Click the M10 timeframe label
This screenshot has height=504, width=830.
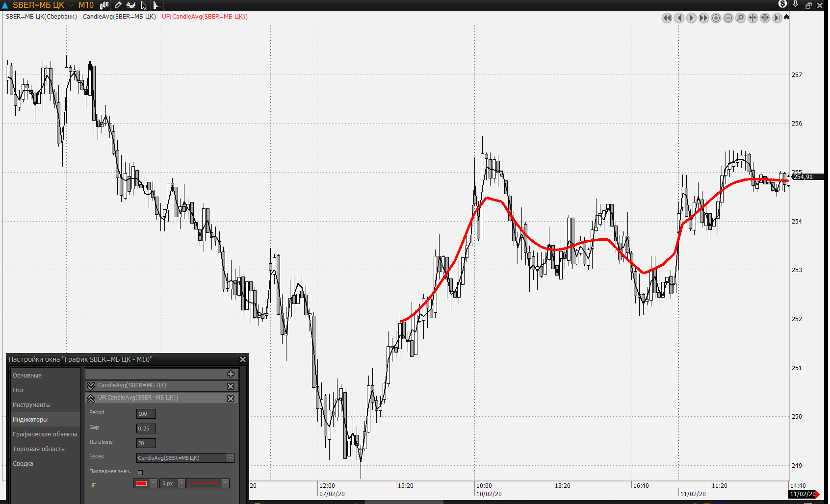click(86, 5)
